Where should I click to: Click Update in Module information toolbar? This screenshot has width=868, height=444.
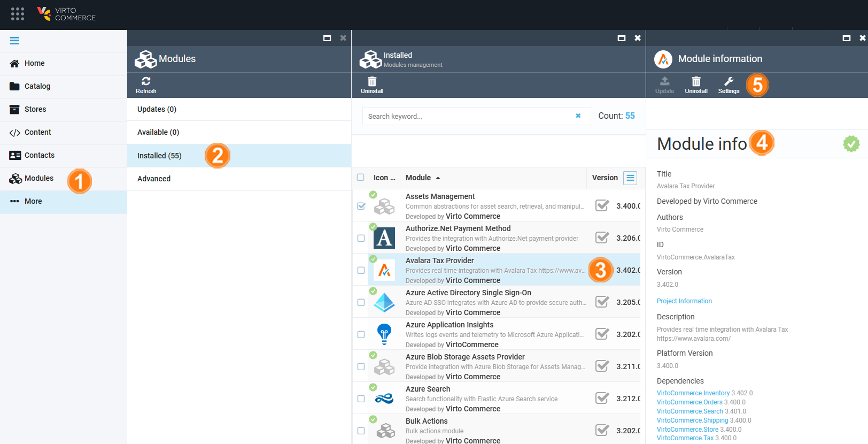pos(664,85)
